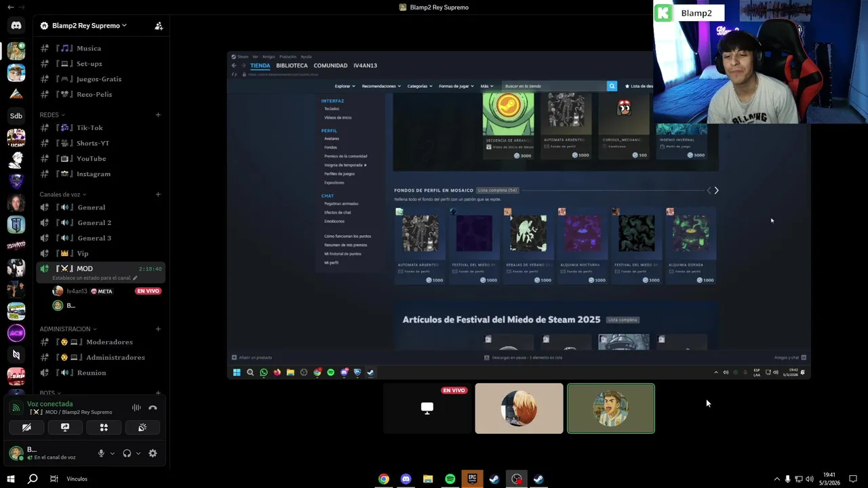Open Lista completa (54) link
Image resolution: width=868 pixels, height=488 pixels.
[496, 190]
